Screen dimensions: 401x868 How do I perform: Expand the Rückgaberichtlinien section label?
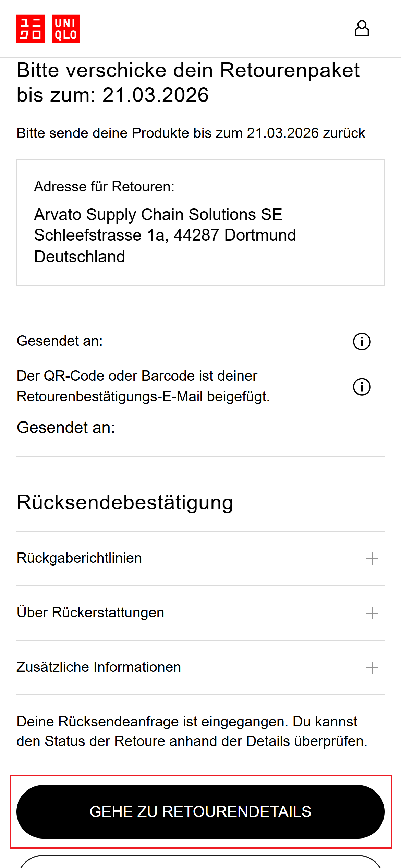79,558
